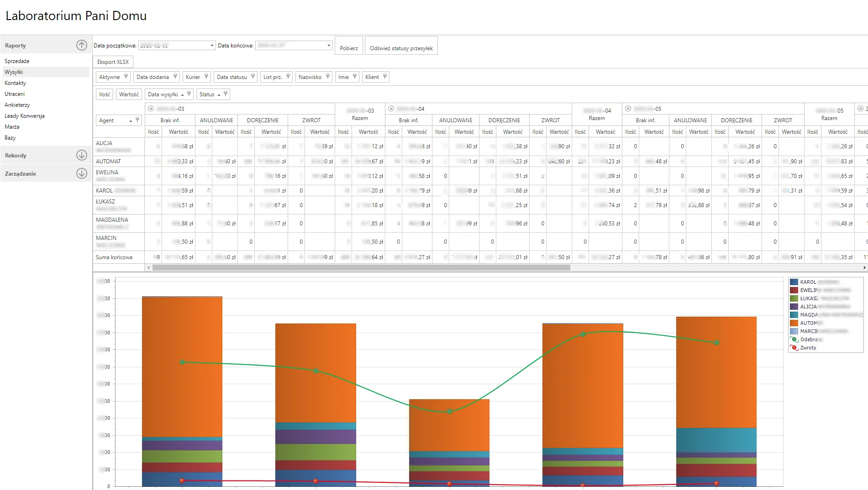Open the filter for Data statusu field
Viewport: 868px width, 490px height.
pyautogui.click(x=253, y=76)
